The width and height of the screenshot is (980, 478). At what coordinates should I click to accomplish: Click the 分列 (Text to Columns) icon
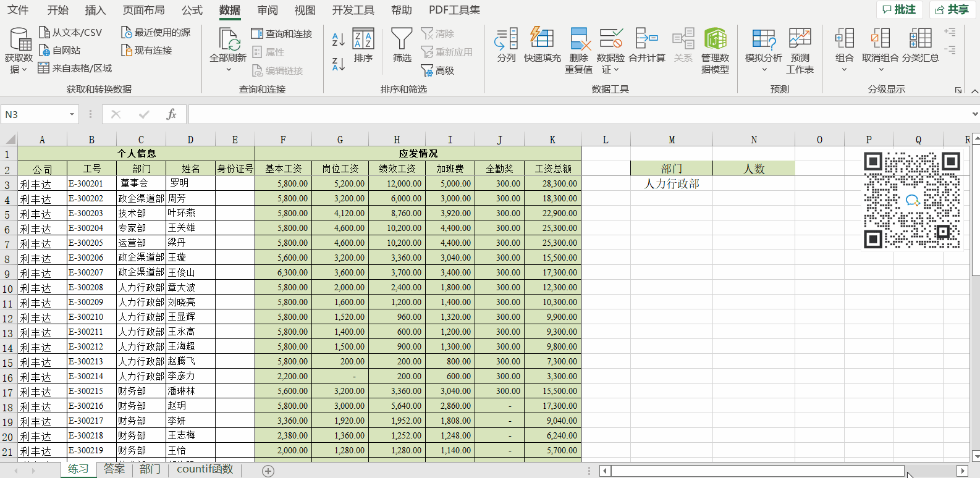click(506, 40)
